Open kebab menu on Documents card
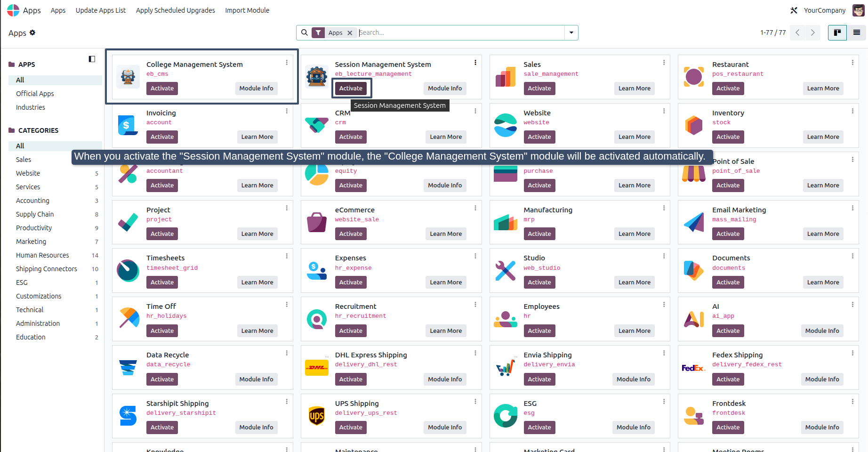 click(852, 256)
